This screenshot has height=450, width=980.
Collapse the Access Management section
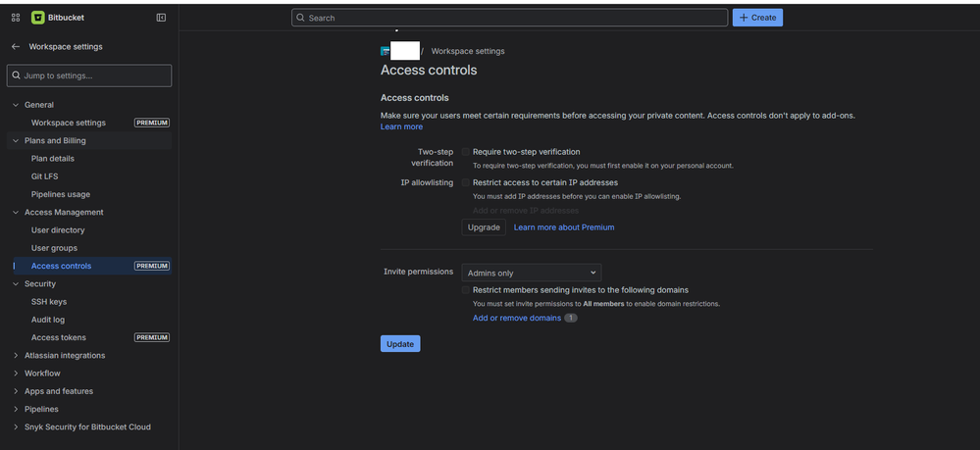click(x=16, y=213)
